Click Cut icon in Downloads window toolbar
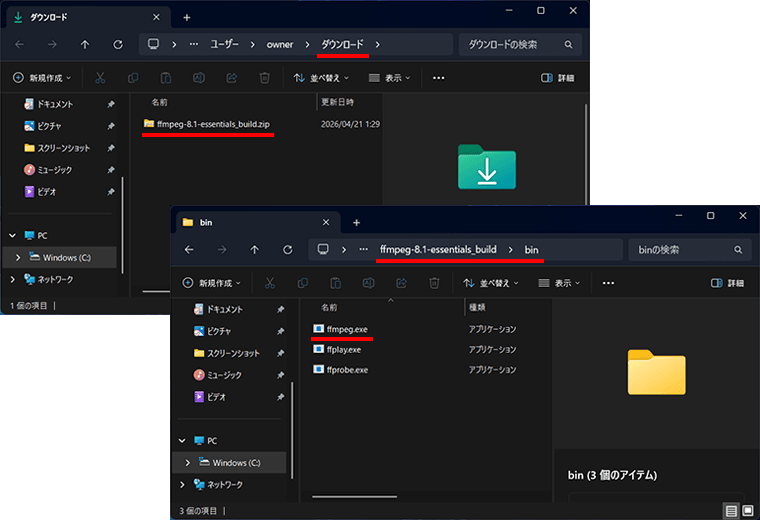 100,78
